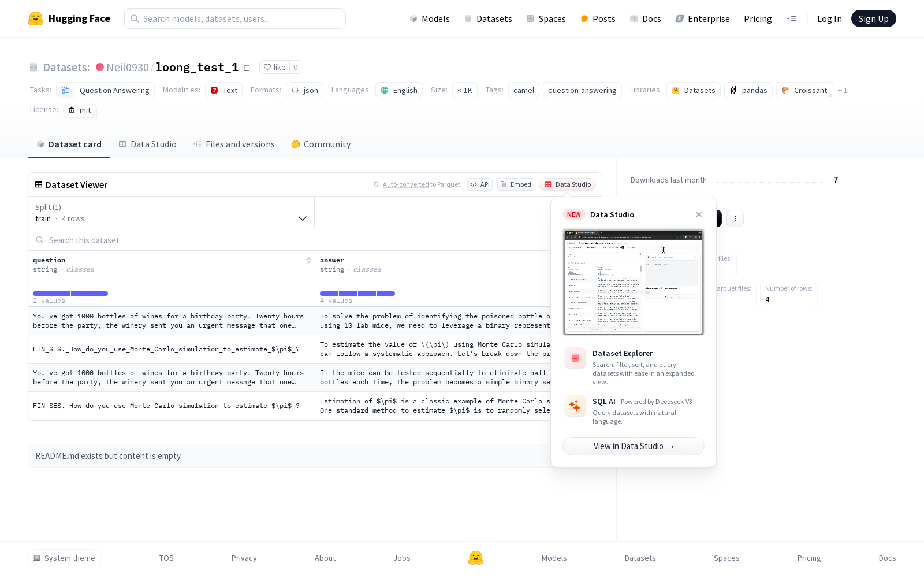
Task: Click the Sign Up button
Action: pyautogui.click(x=873, y=18)
